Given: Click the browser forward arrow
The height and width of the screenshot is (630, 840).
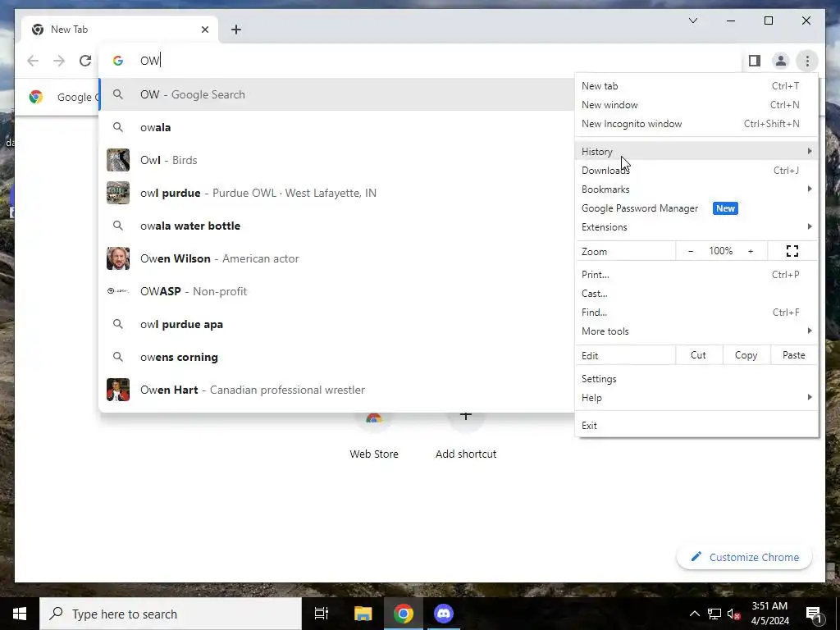Looking at the screenshot, I should 59,61.
